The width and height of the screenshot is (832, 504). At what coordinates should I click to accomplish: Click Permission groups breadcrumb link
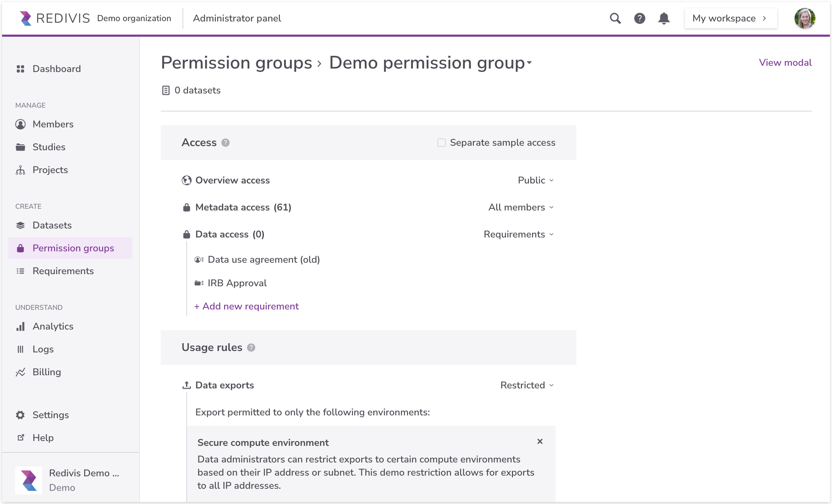tap(237, 63)
